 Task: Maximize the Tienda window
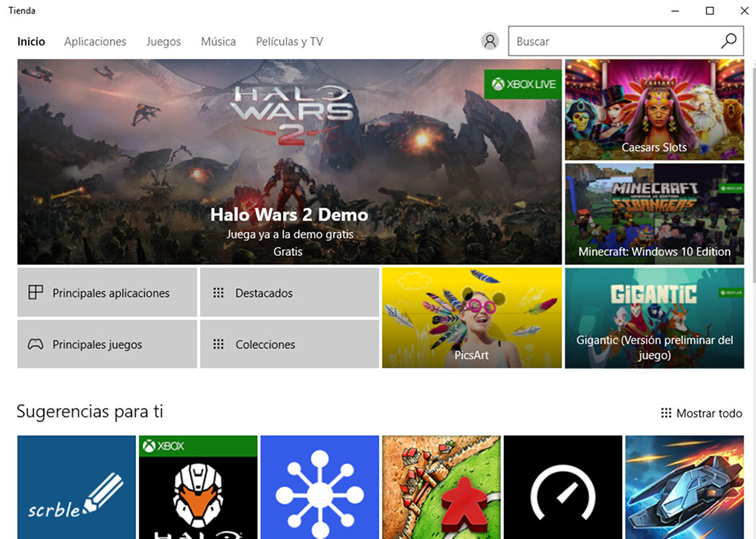pos(710,11)
